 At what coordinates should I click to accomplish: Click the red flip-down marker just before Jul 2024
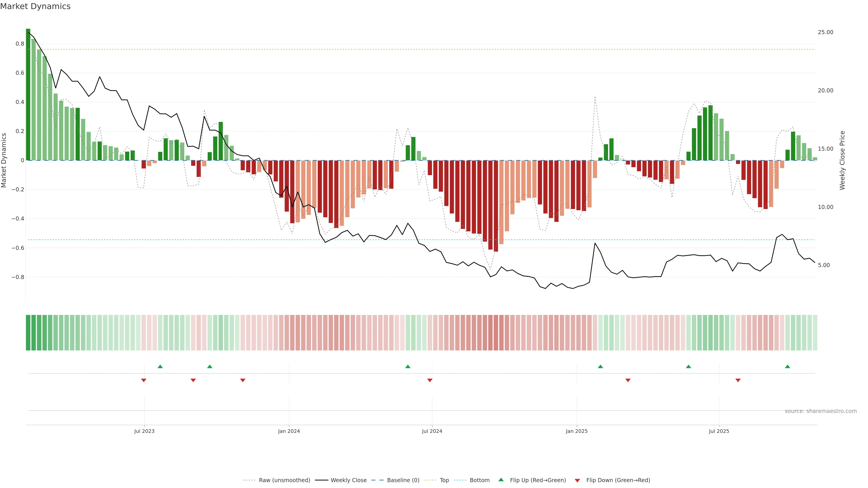pos(430,380)
